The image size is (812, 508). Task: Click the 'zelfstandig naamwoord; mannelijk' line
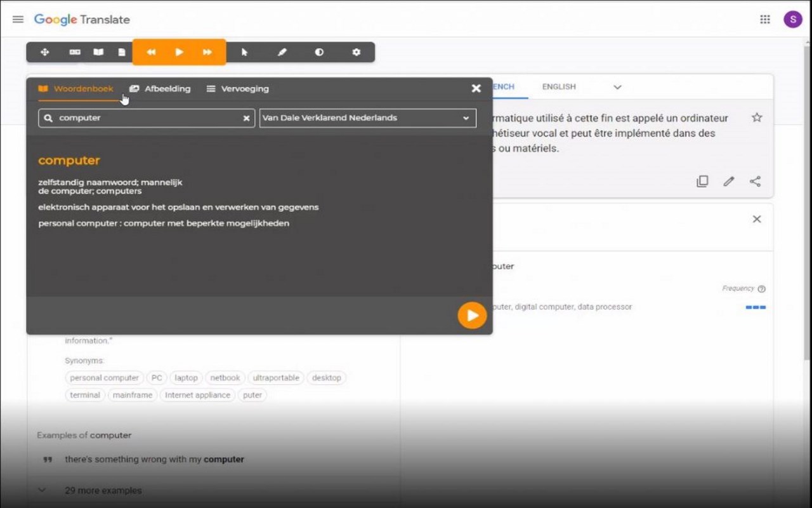tap(110, 182)
